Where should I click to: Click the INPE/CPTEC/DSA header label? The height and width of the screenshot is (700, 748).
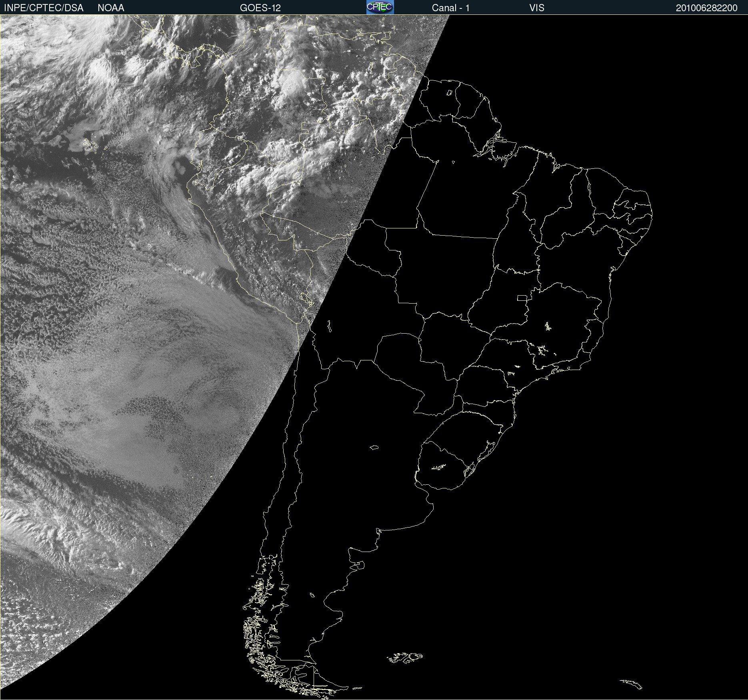tap(44, 8)
